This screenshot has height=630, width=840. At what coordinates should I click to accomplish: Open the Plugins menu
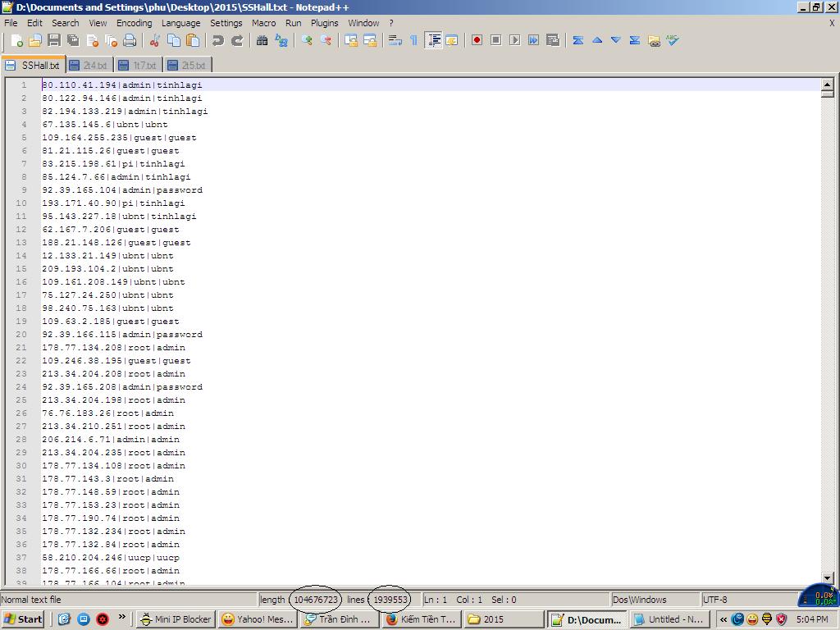click(x=325, y=23)
